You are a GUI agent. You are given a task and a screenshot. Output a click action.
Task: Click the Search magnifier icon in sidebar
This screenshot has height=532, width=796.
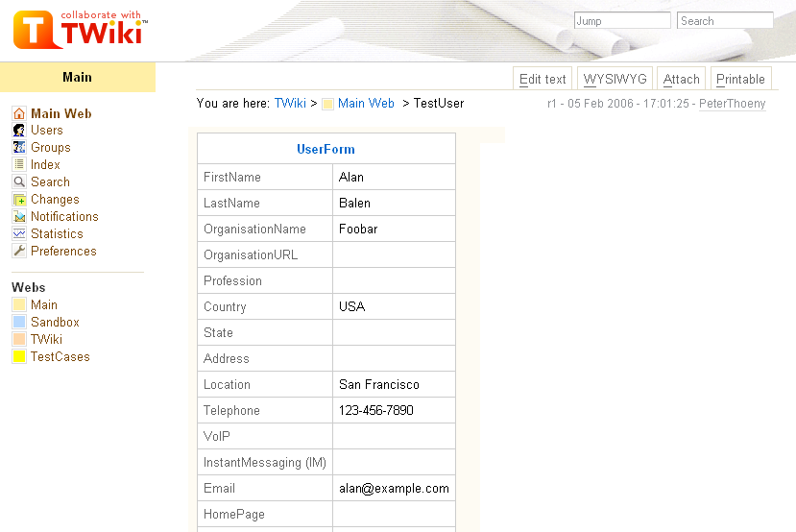tap(19, 182)
